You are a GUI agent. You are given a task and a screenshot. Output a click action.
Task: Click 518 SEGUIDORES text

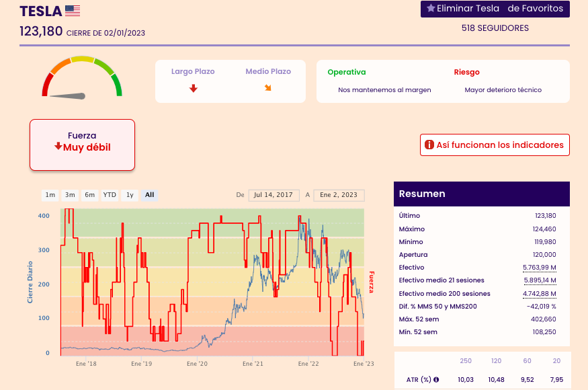click(x=495, y=28)
